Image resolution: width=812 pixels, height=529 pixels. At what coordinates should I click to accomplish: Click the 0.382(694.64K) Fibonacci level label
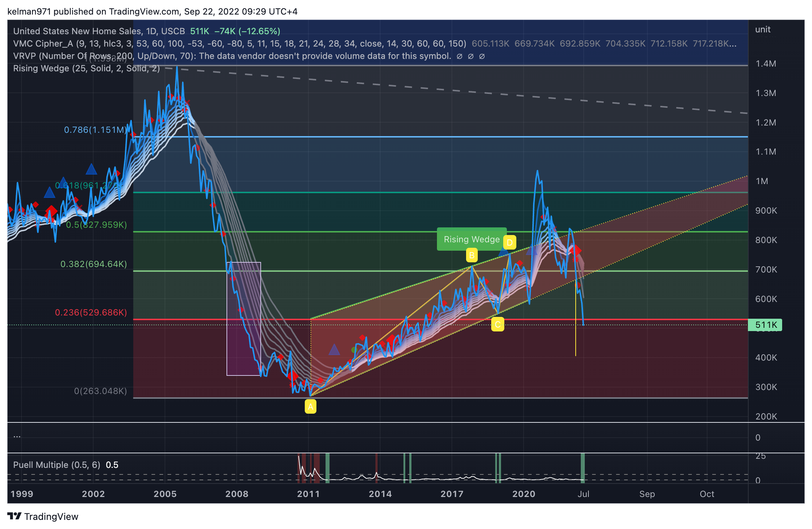(x=94, y=264)
